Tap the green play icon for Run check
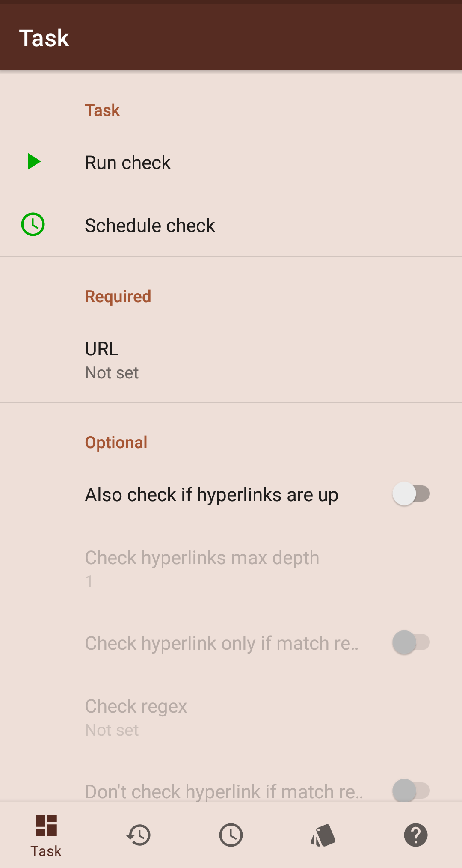 (x=34, y=162)
